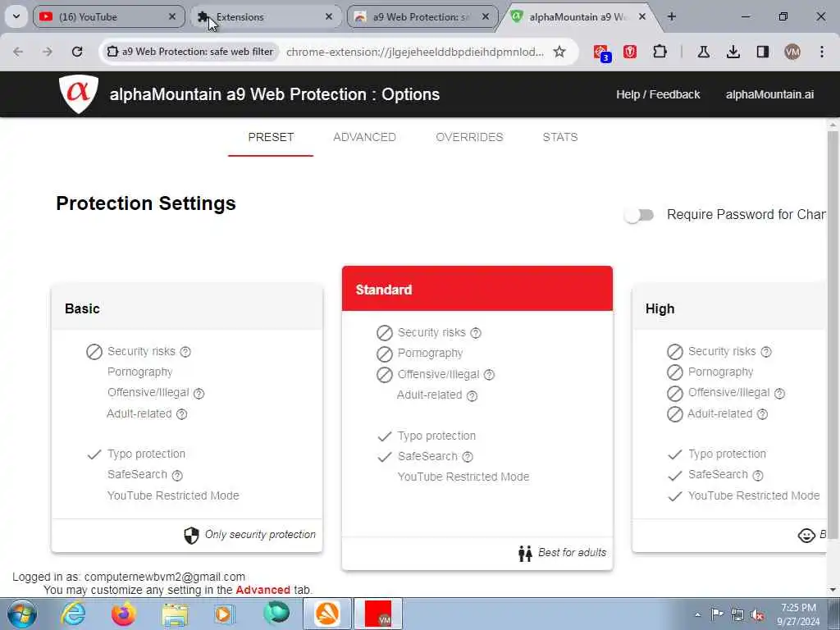Click the logged in email text
The width and height of the screenshot is (840, 630).
(164, 577)
